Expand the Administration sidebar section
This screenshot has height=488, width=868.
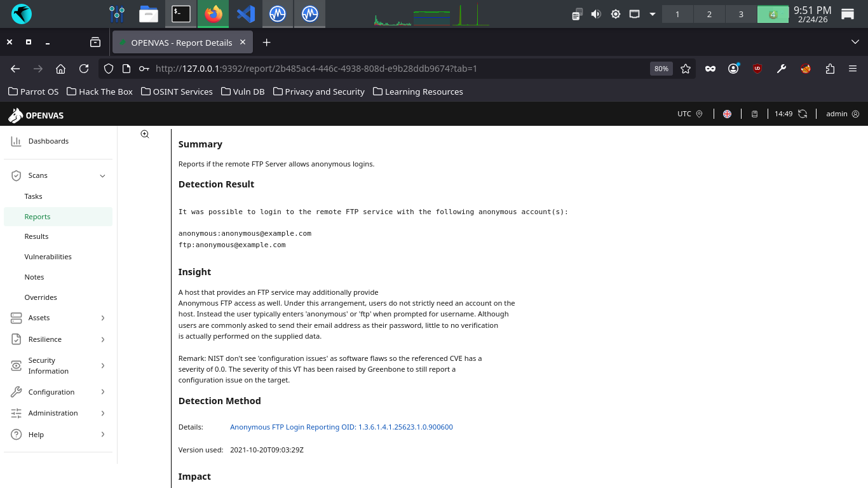(x=102, y=413)
